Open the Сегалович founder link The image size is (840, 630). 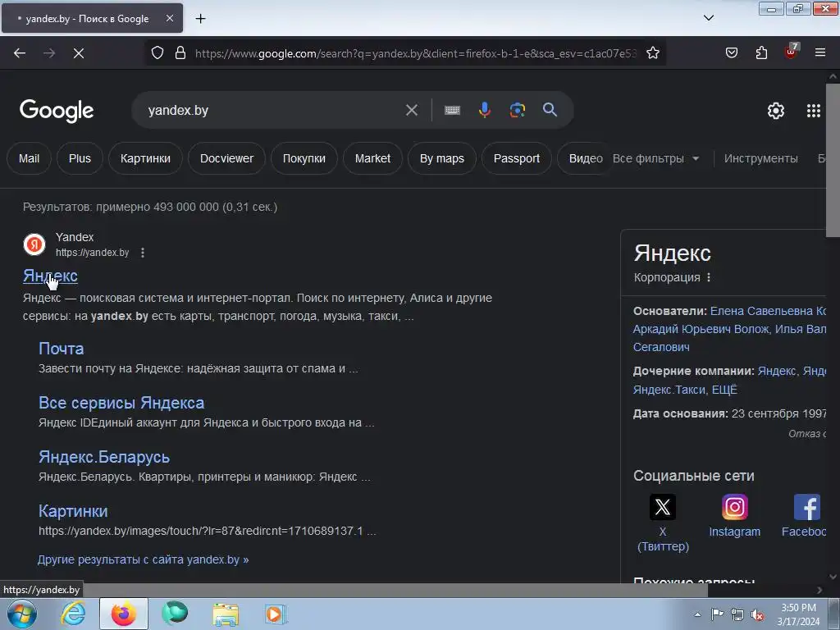[661, 347]
